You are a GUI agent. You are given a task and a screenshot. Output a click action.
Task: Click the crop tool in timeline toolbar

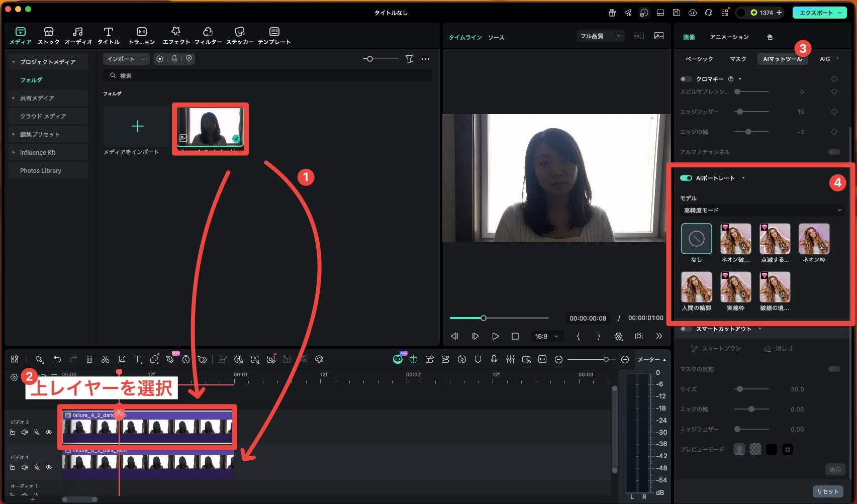tap(122, 359)
